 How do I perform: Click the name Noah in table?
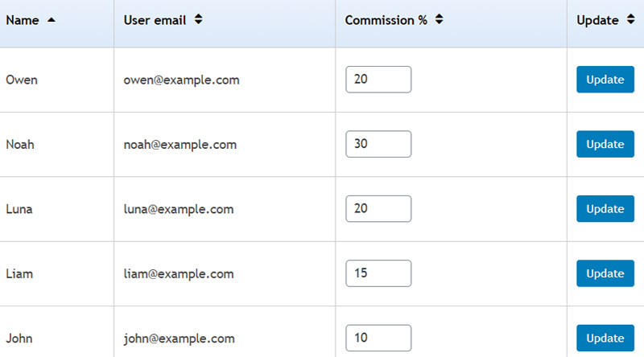(20, 145)
